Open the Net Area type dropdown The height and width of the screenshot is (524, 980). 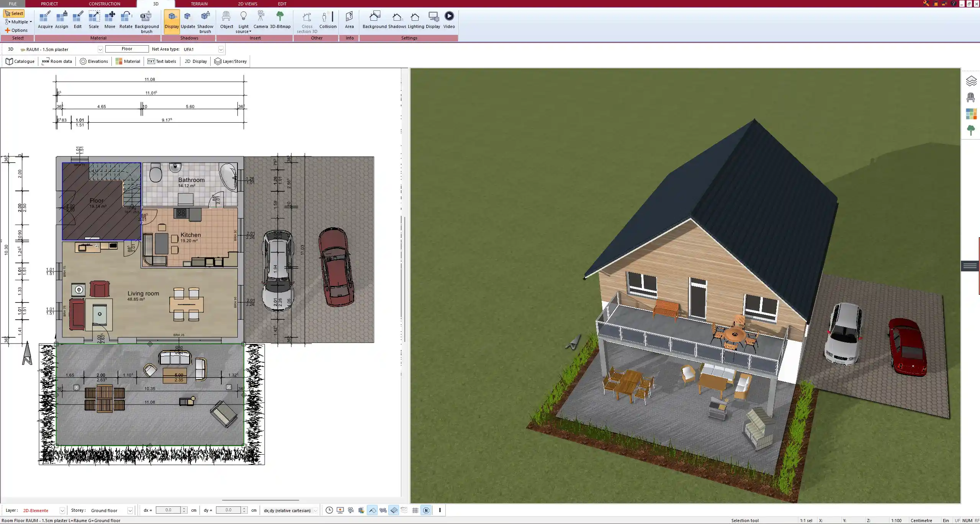[221, 49]
